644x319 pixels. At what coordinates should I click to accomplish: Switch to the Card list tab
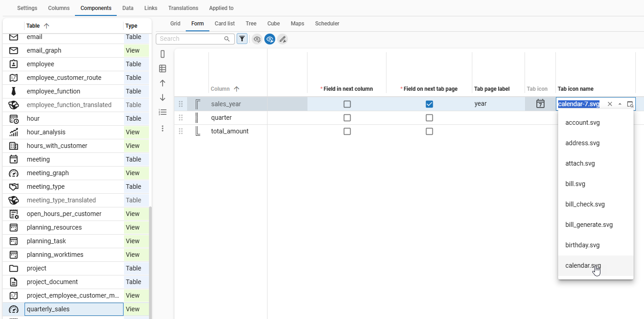[x=224, y=24]
